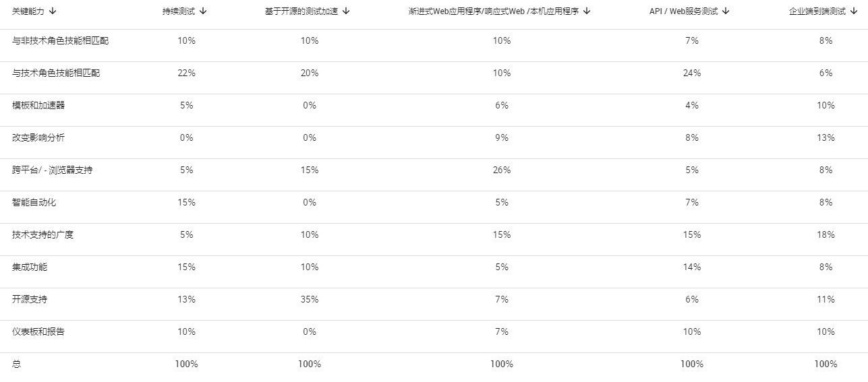
Task: Click the API / Web服务测试 header label
Action: point(683,11)
